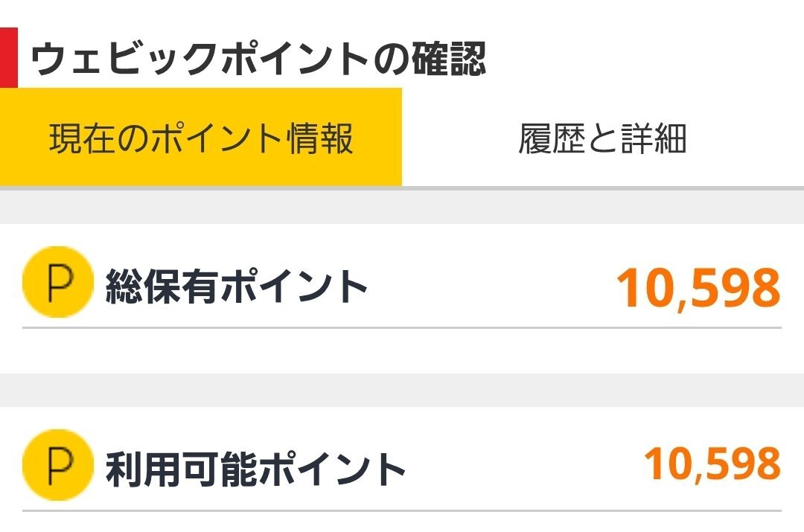
Task: Click the gray band separating the point rows
Action: pyautogui.click(x=402, y=390)
